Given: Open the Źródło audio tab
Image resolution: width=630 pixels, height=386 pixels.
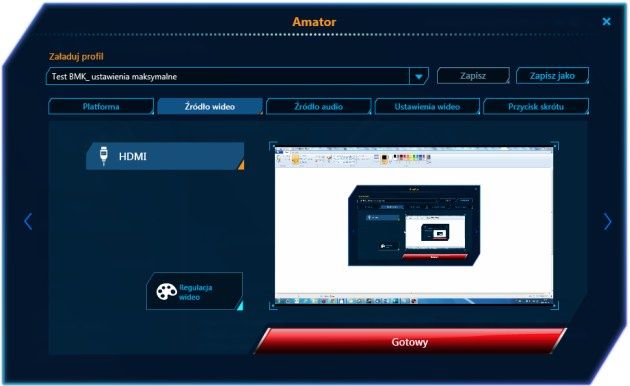Looking at the screenshot, I should [x=319, y=106].
